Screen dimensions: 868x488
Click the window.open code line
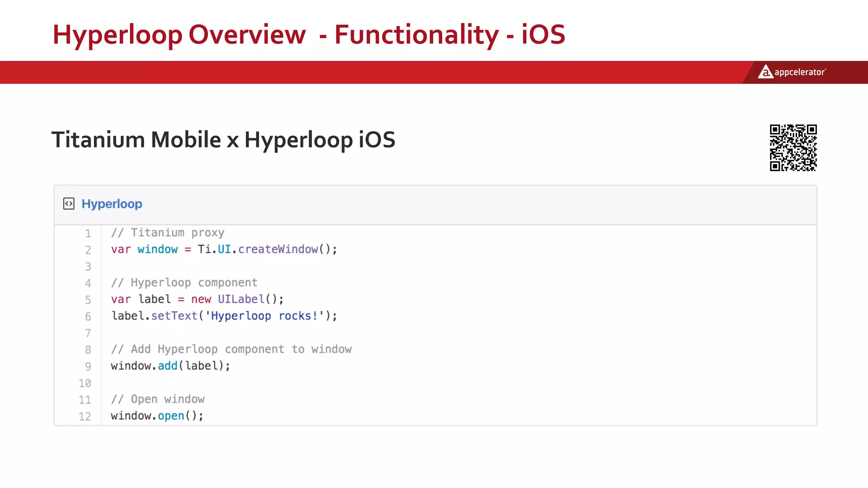point(157,416)
